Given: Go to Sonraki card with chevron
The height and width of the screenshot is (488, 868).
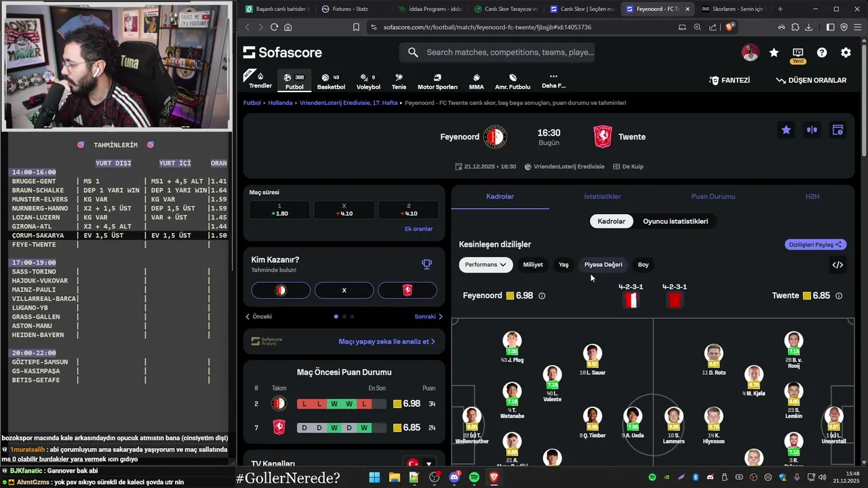Looking at the screenshot, I should 429,317.
